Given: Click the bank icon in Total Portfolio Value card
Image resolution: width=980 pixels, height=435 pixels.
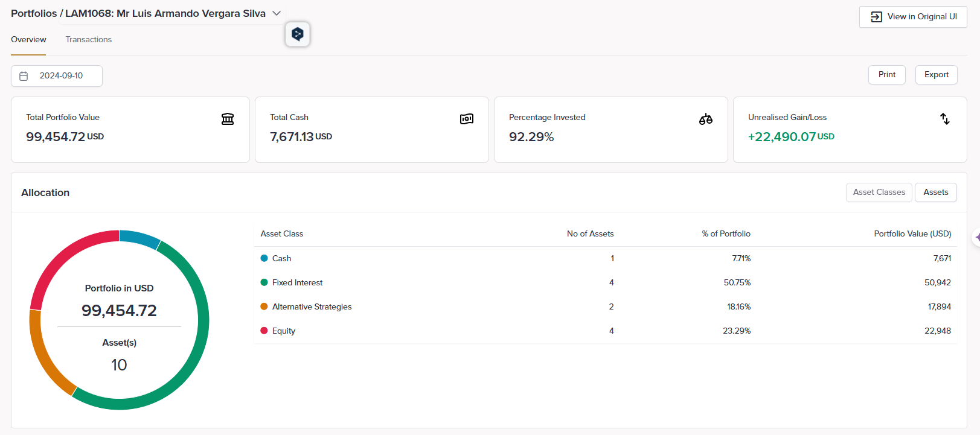Looking at the screenshot, I should [228, 119].
